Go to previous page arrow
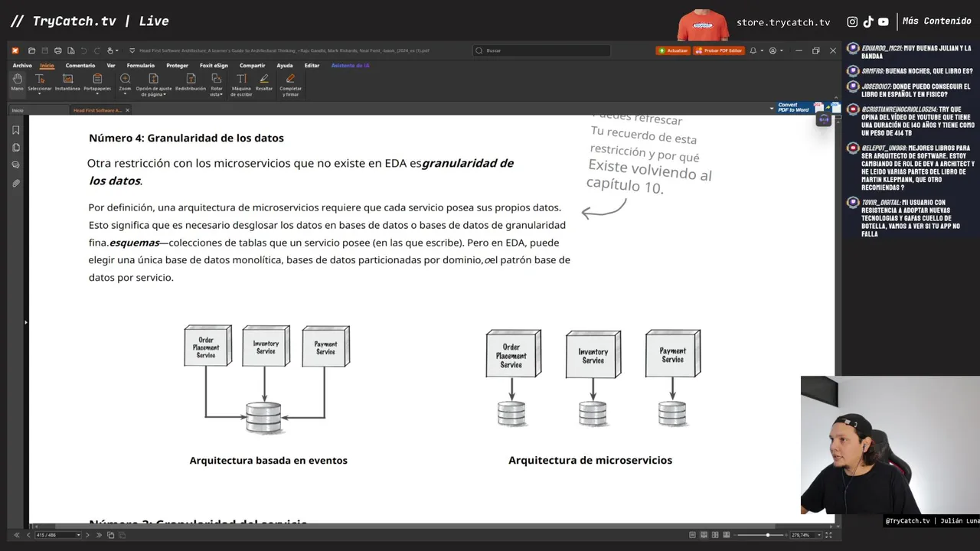Image resolution: width=980 pixels, height=551 pixels. pyautogui.click(x=27, y=535)
